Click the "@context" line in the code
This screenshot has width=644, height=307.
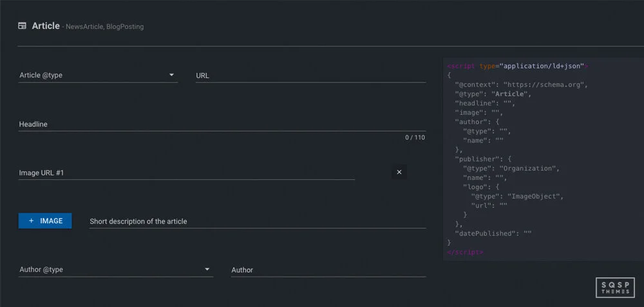coord(522,84)
